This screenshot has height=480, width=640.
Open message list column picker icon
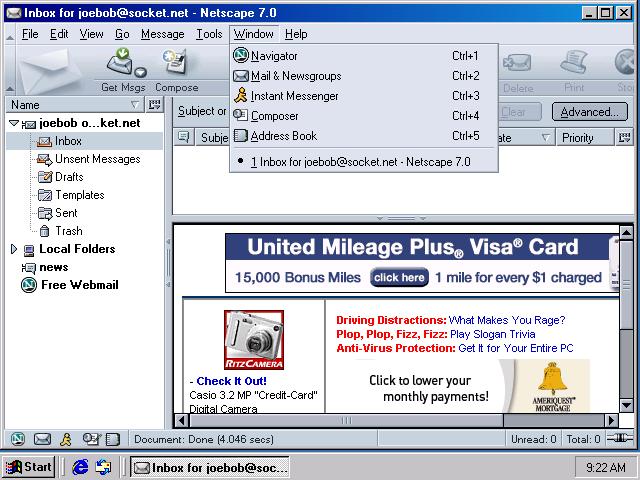pyautogui.click(x=624, y=138)
